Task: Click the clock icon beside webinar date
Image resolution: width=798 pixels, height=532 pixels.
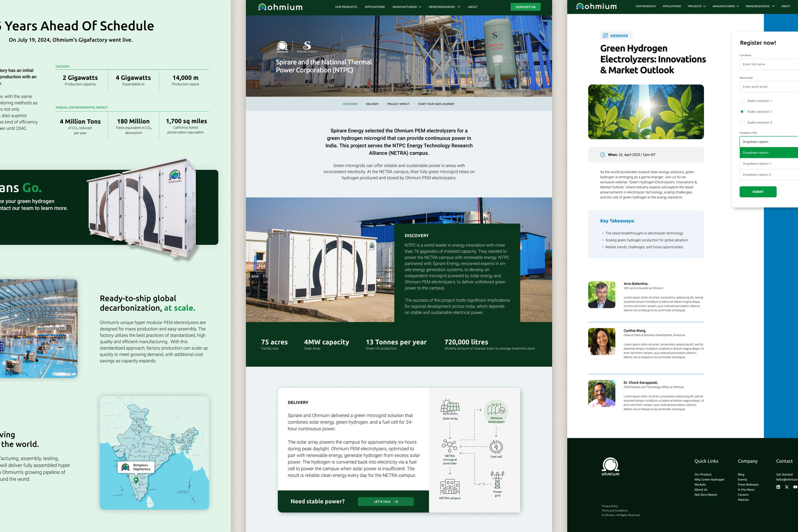Action: [x=603, y=155]
